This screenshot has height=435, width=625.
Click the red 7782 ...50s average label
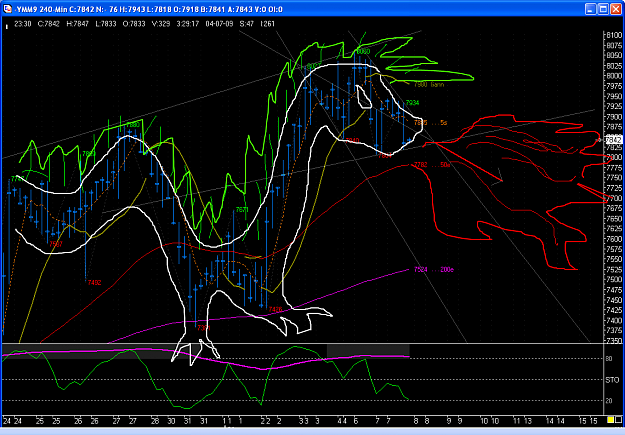pyautogui.click(x=432, y=165)
